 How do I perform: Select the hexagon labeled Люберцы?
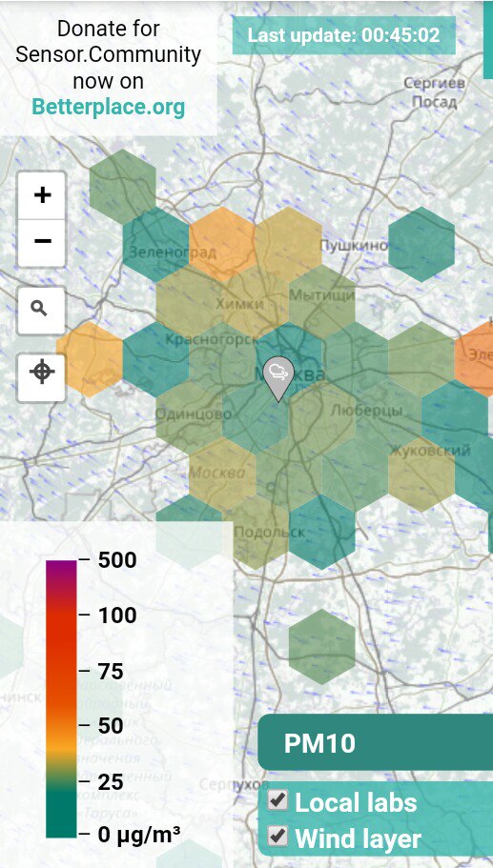pos(388,416)
